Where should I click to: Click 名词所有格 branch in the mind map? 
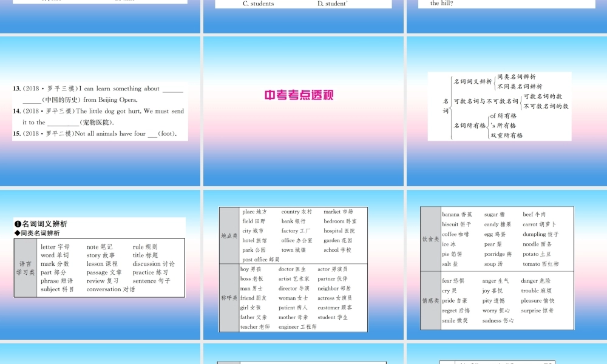coord(470,126)
